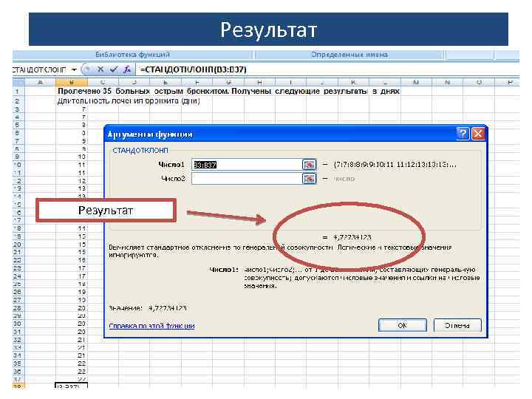This screenshot has height=399, width=532.
Task: Click cell with value 20 in row 28
Action: [72, 308]
